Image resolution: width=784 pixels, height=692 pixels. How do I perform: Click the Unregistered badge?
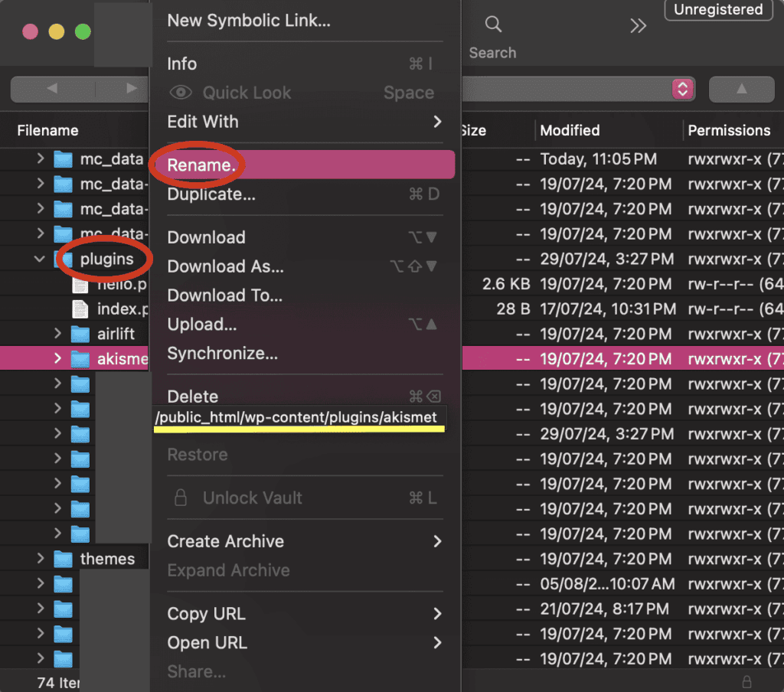tap(718, 9)
